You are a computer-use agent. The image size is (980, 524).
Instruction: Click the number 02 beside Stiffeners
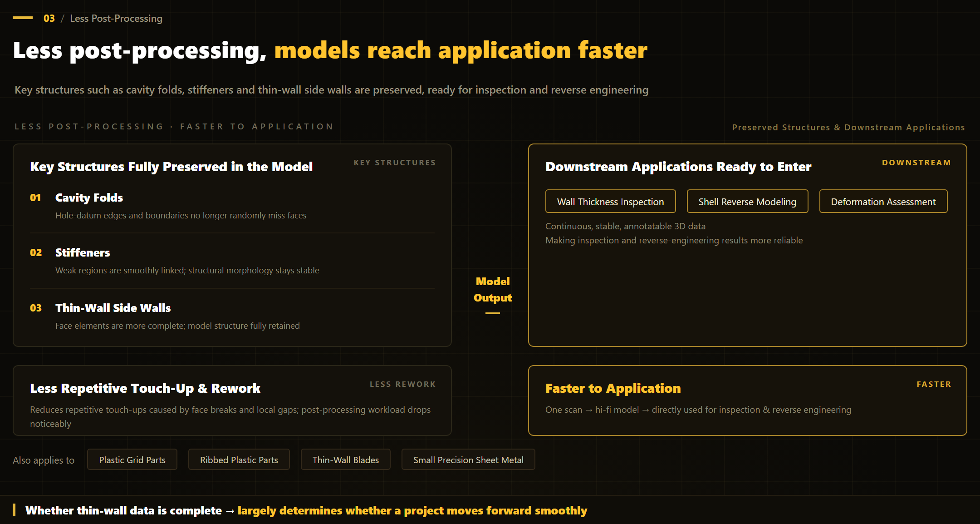(x=36, y=252)
